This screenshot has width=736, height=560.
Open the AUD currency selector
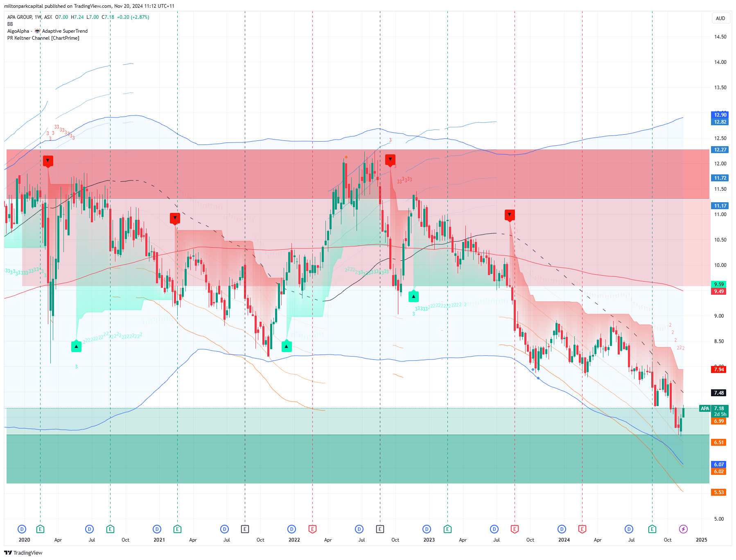click(720, 18)
